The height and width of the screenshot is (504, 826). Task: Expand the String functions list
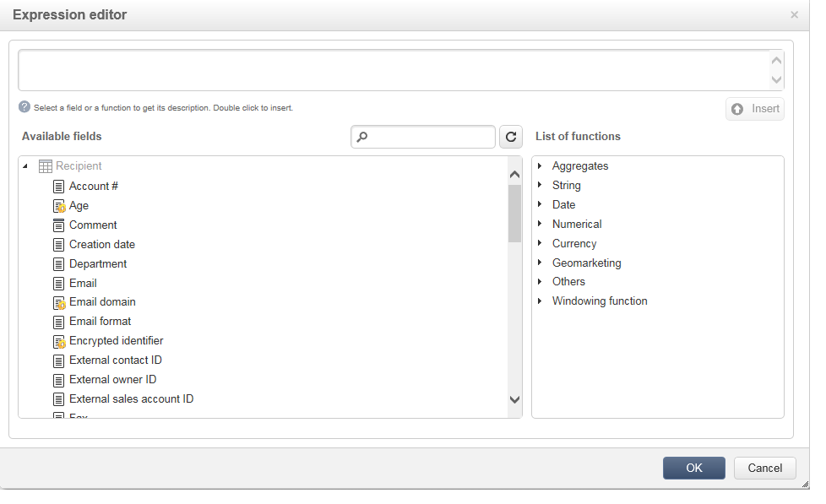point(540,186)
